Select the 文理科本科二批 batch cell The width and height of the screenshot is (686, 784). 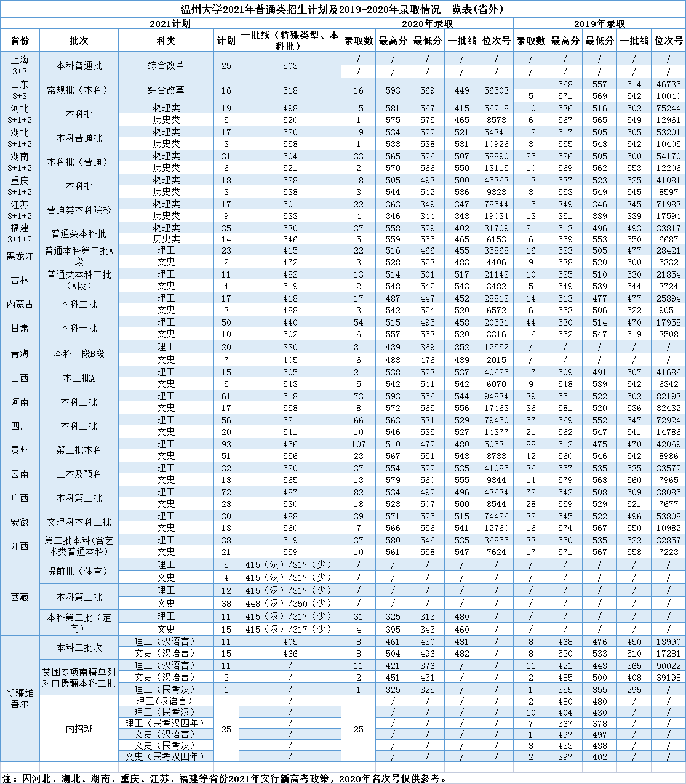pos(79,522)
